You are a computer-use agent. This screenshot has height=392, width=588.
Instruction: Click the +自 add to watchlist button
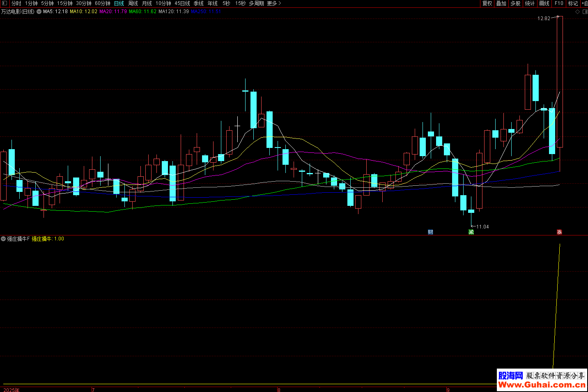pyautogui.click(x=585, y=3)
